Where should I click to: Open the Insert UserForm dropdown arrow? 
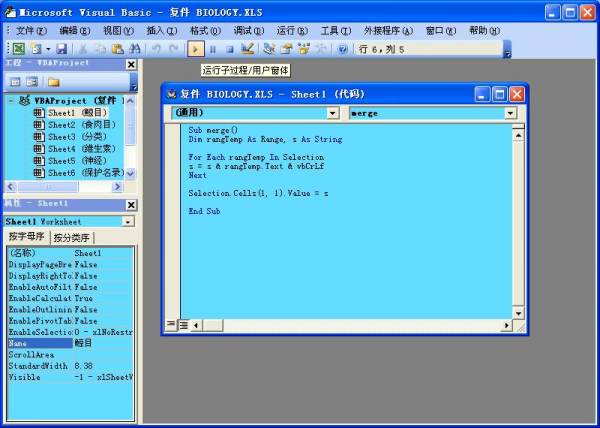(48, 49)
